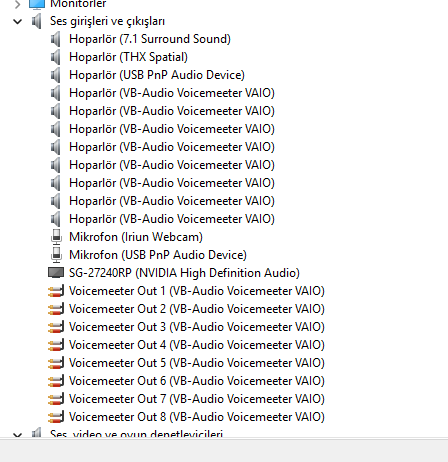448x462 pixels.
Task: Select Voicemeeter Out 6 (VB-Audio Voicemeeter VAIO)
Action: [x=197, y=381]
